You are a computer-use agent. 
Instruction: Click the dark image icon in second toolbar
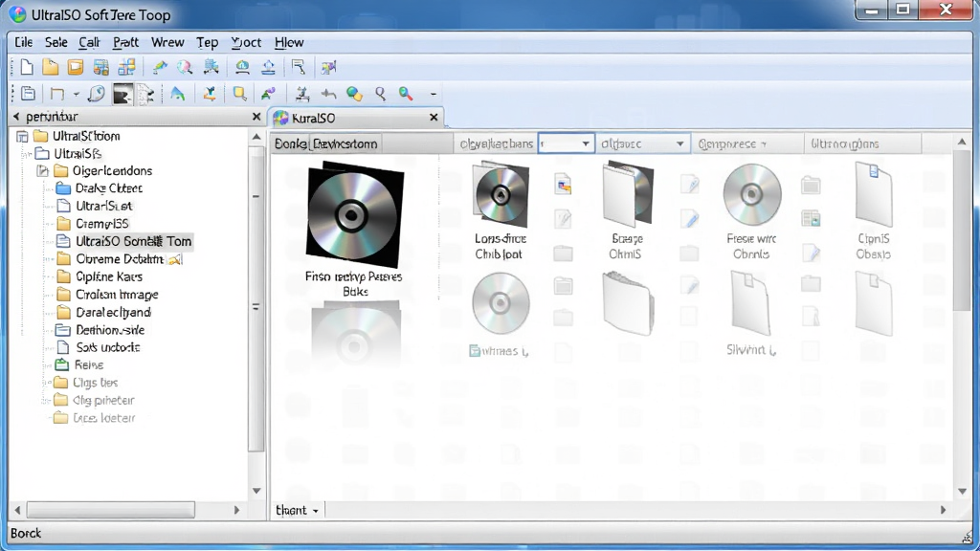point(122,95)
